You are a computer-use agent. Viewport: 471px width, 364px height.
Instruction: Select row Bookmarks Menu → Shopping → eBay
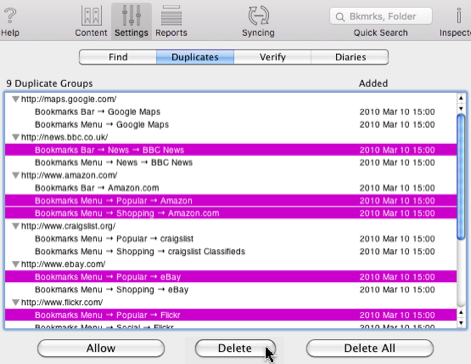(231, 289)
